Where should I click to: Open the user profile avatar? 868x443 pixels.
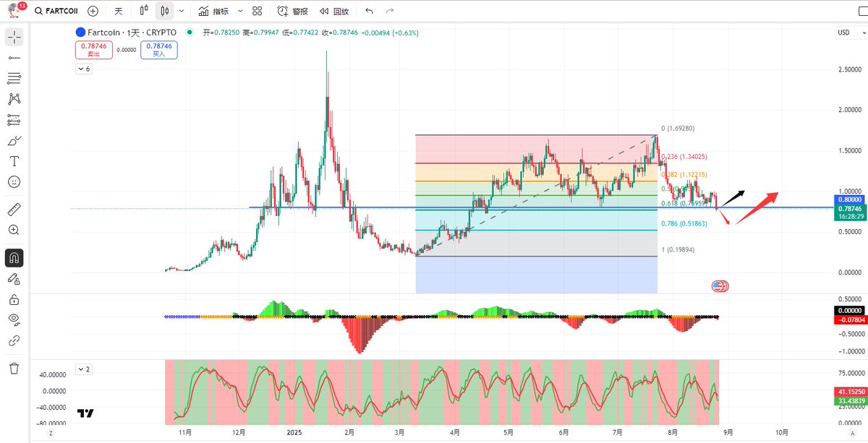point(14,11)
